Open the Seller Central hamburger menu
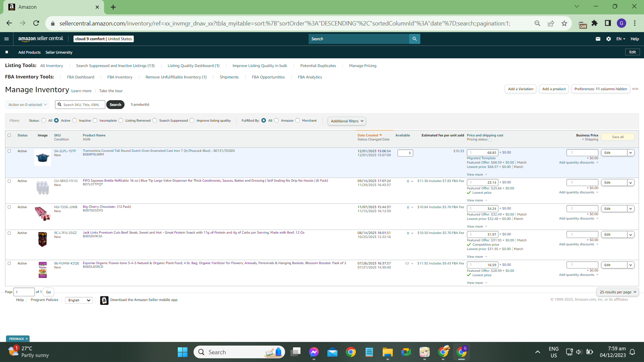Image resolution: width=644 pixels, height=362 pixels. click(6, 39)
